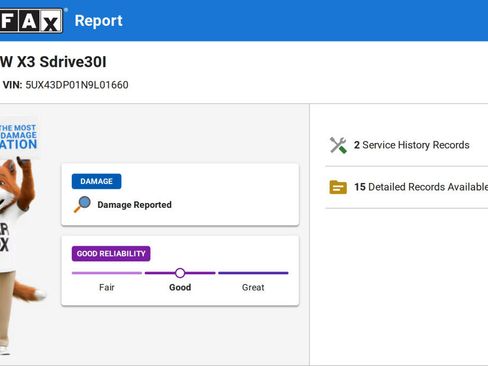Click the purple GOOD RELIABILITY badge
This screenshot has height=366, width=488.
pyautogui.click(x=111, y=254)
